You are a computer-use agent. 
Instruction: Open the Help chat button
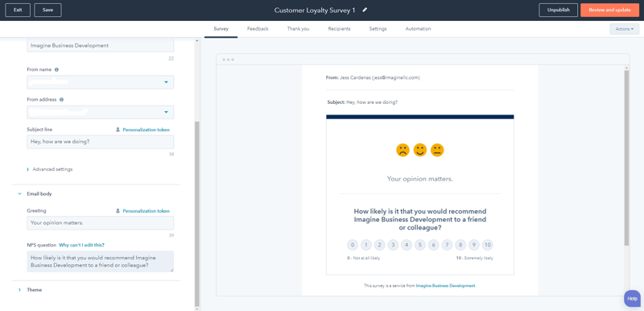tap(633, 299)
